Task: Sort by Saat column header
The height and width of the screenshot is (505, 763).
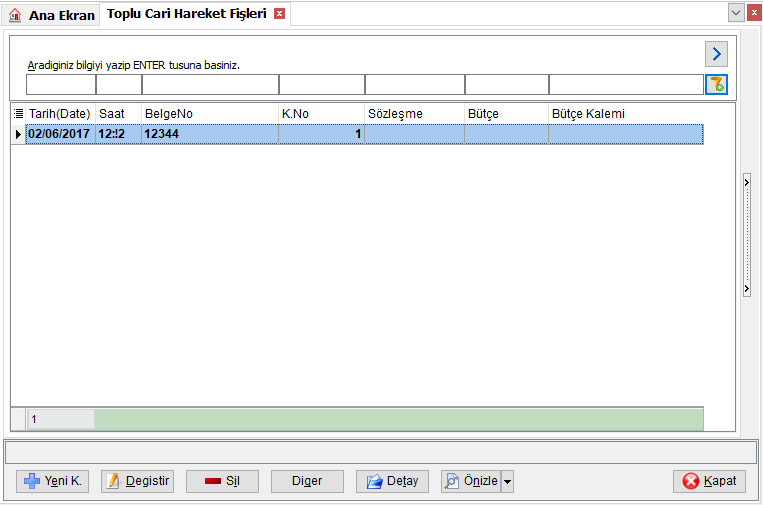Action: (118, 114)
